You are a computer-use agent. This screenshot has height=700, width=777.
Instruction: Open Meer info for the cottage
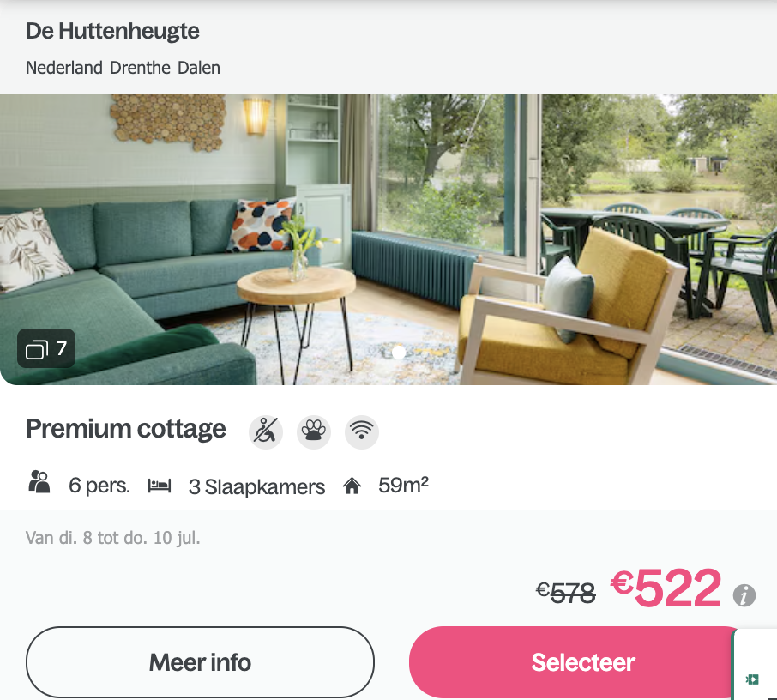click(200, 662)
